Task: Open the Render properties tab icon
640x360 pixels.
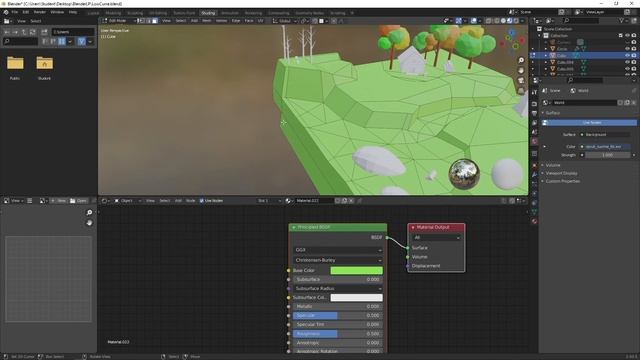Action: click(x=534, y=104)
